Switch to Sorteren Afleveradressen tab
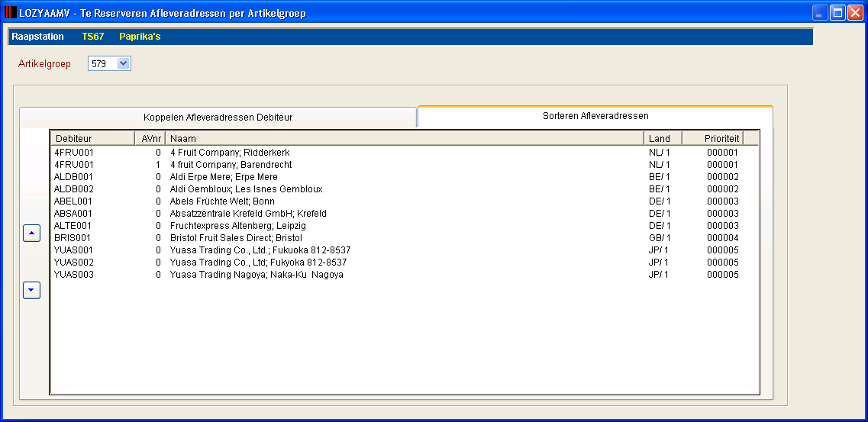Viewport: 868px width, 422px height. [595, 116]
